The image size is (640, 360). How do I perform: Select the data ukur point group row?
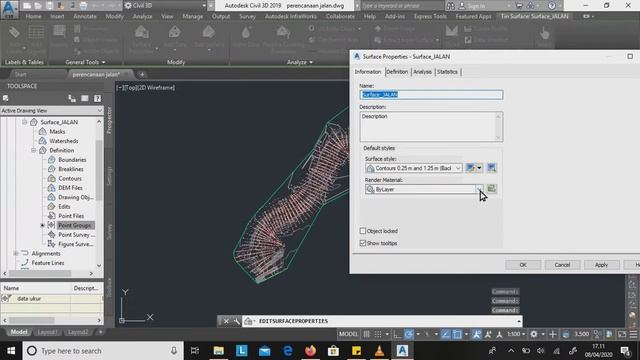point(51,299)
